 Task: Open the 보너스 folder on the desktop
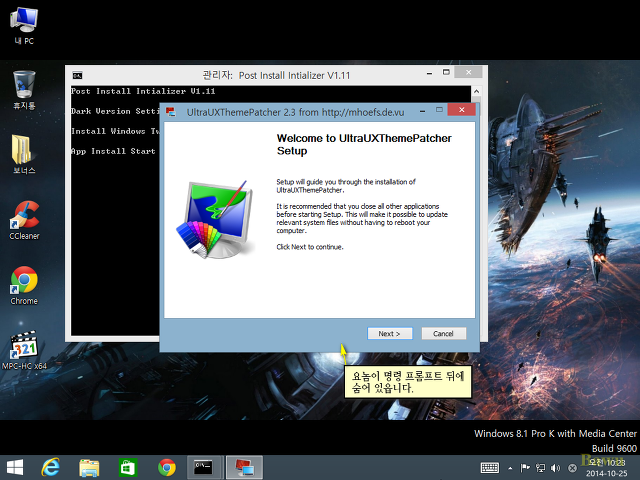pos(24,155)
